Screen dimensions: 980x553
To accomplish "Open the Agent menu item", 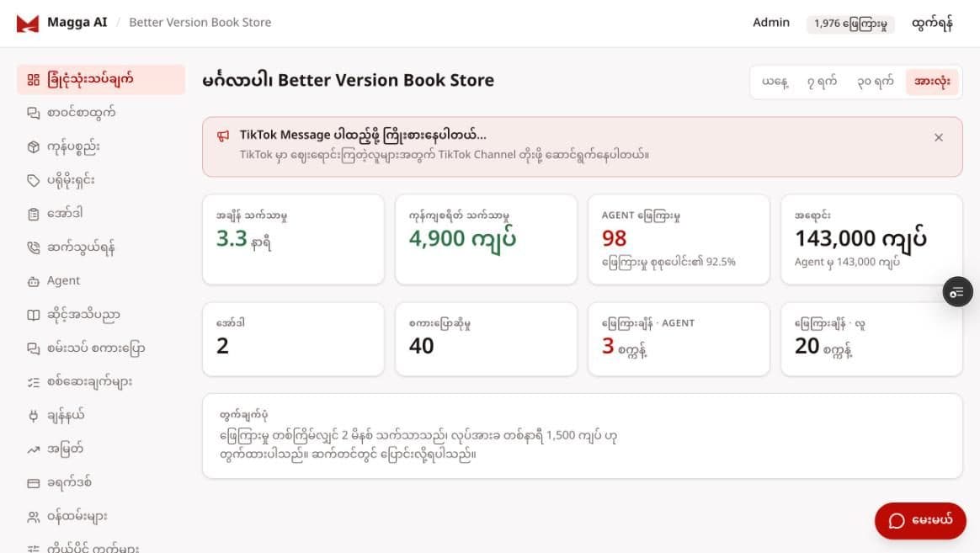I will tap(101, 281).
